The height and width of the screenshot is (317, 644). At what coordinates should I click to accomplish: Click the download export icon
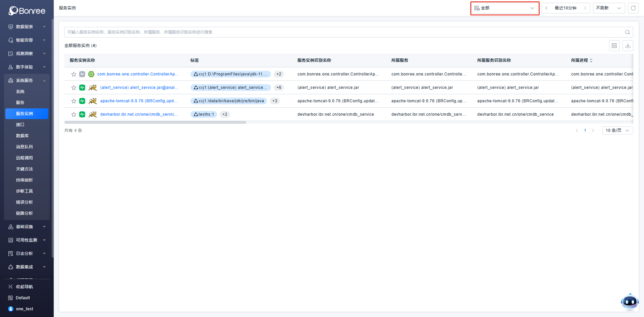click(x=628, y=46)
